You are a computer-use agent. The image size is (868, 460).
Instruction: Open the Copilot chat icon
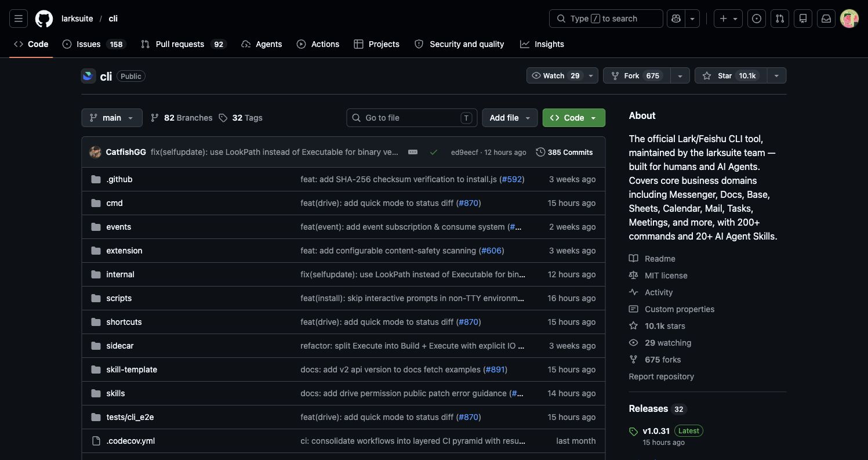point(676,19)
